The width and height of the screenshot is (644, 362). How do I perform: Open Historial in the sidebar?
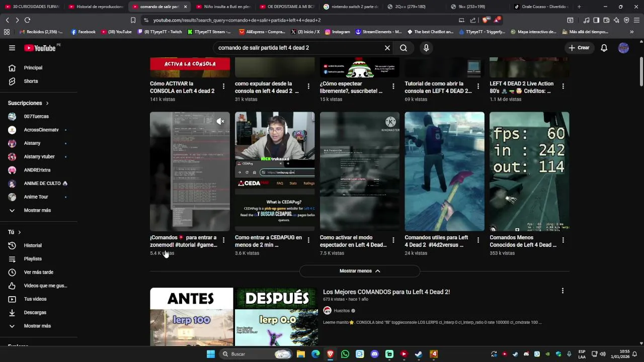33,245
